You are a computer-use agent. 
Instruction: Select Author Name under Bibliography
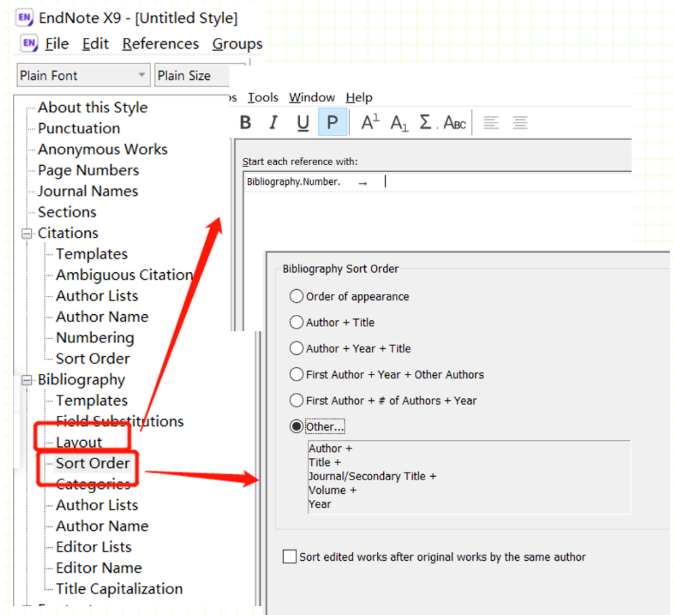point(102,526)
